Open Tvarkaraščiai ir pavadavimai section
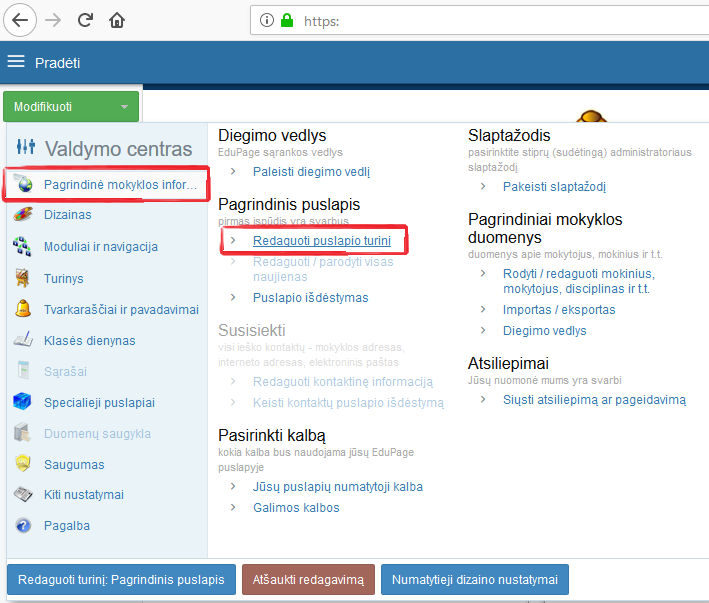Viewport: 709px width, 603px height. coord(121,309)
